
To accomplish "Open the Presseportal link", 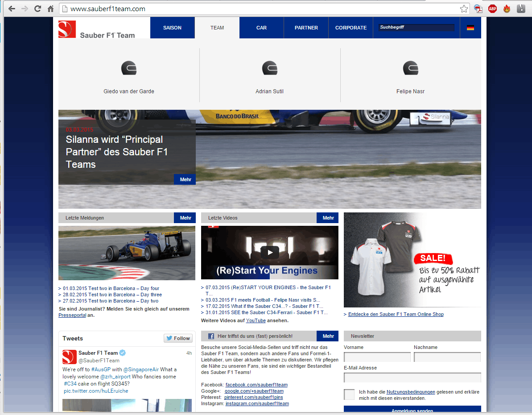I will tap(72, 315).
